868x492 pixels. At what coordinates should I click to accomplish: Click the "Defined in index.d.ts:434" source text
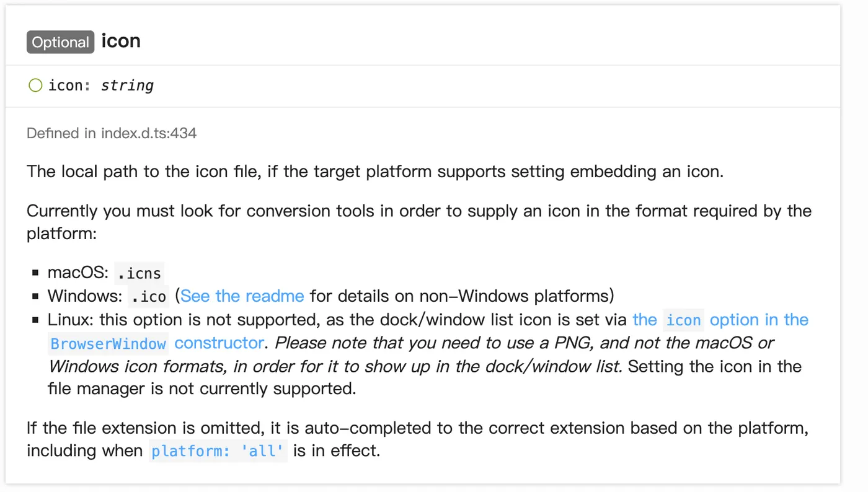click(112, 133)
